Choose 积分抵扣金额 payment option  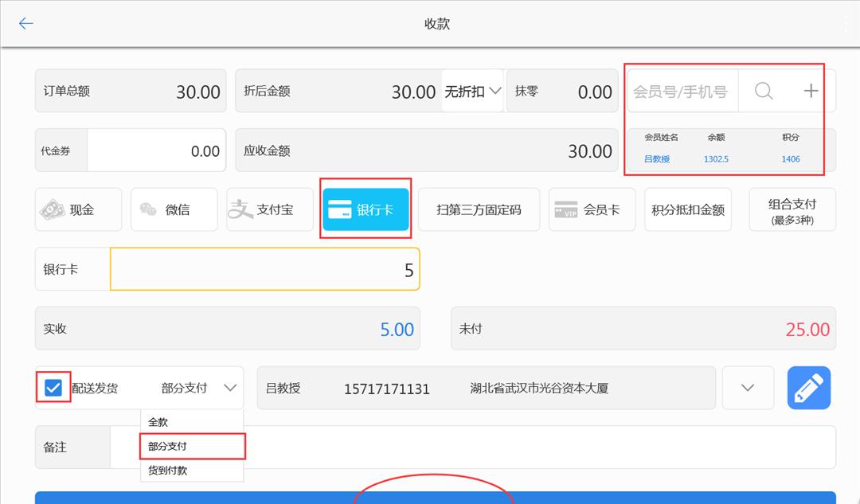688,209
